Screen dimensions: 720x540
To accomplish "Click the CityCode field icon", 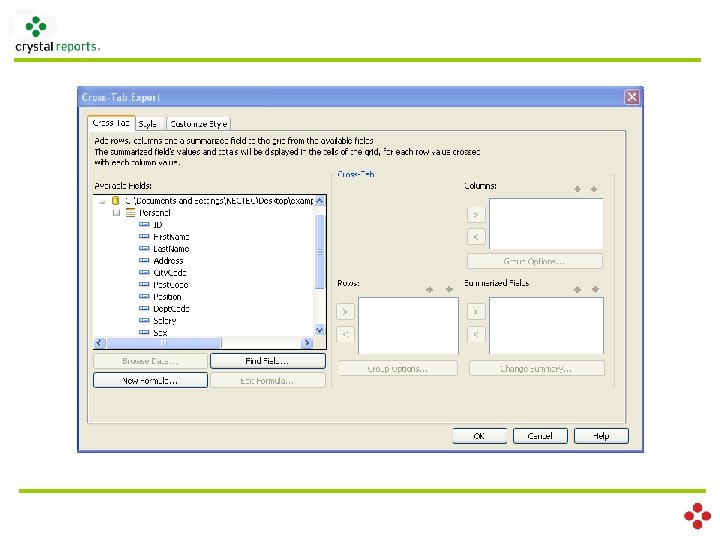I will pyautogui.click(x=144, y=272).
